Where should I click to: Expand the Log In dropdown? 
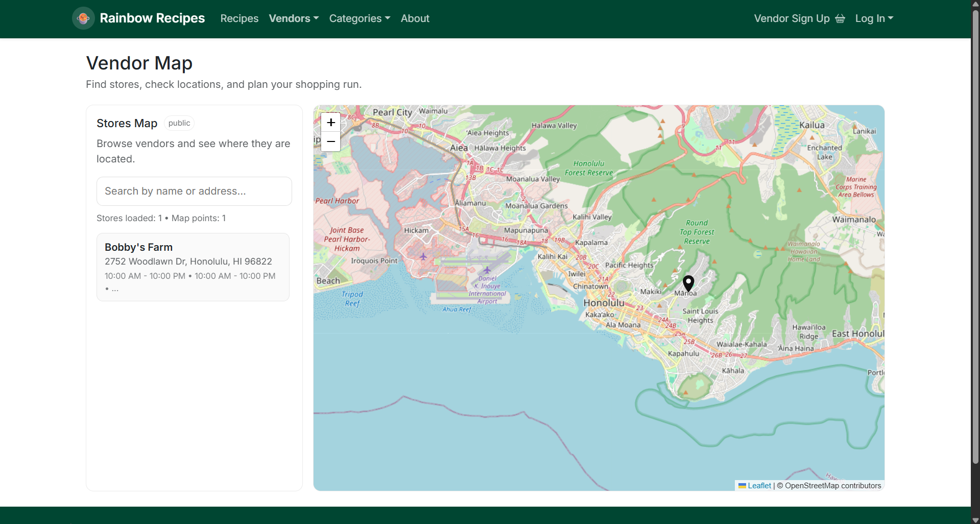click(x=874, y=18)
